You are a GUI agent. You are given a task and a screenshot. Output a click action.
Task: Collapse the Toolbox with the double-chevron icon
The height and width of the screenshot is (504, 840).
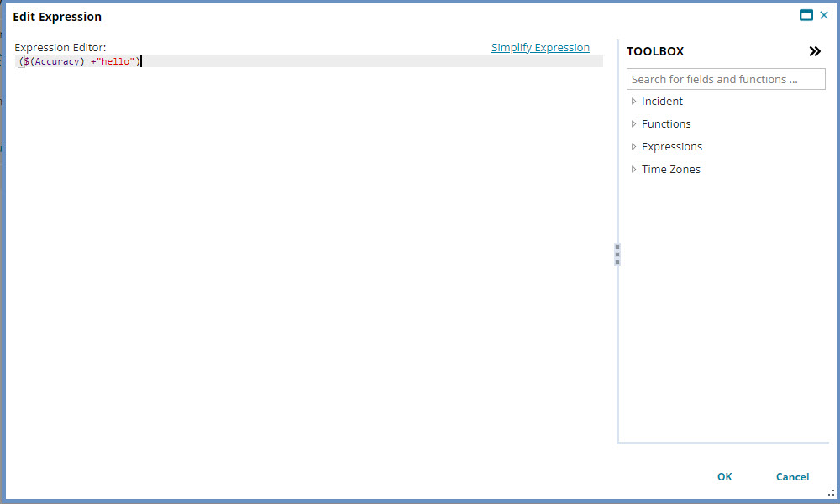815,50
